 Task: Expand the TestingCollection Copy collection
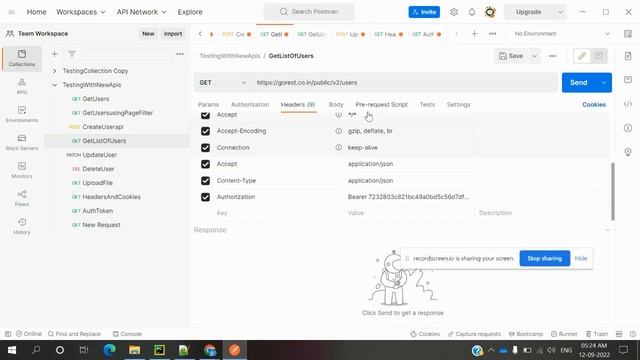tap(55, 71)
